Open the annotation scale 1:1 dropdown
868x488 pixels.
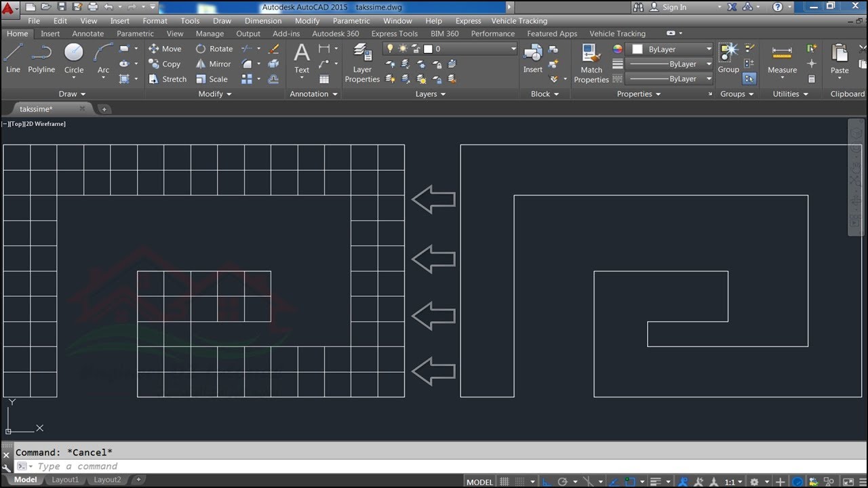click(x=734, y=482)
